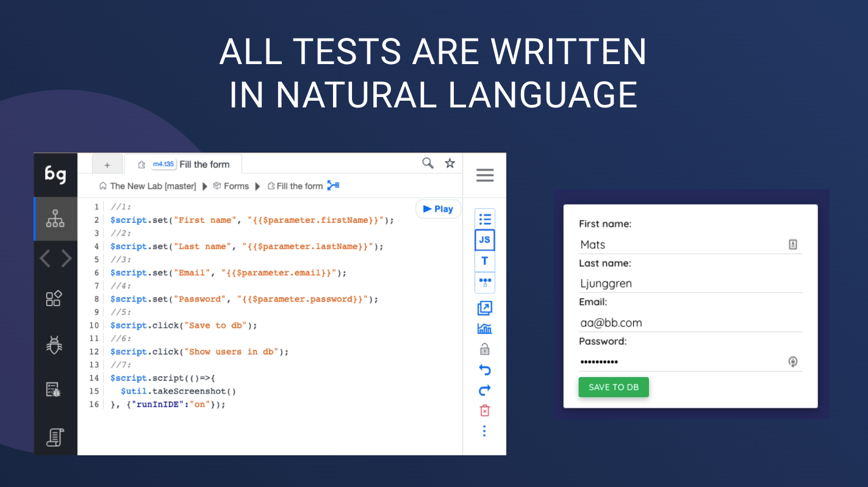Click code line clicking "Save to db"
The height and width of the screenshot is (487, 868).
point(184,325)
